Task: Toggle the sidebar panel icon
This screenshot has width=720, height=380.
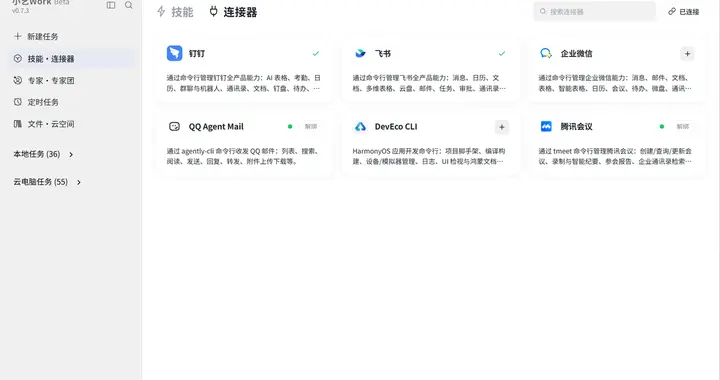Action: point(111,5)
